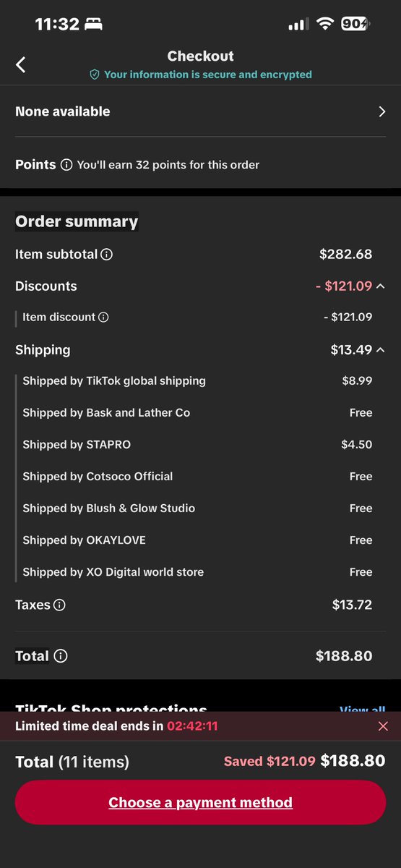Collapse the Discounts section
401x868 pixels.
pos(381,286)
